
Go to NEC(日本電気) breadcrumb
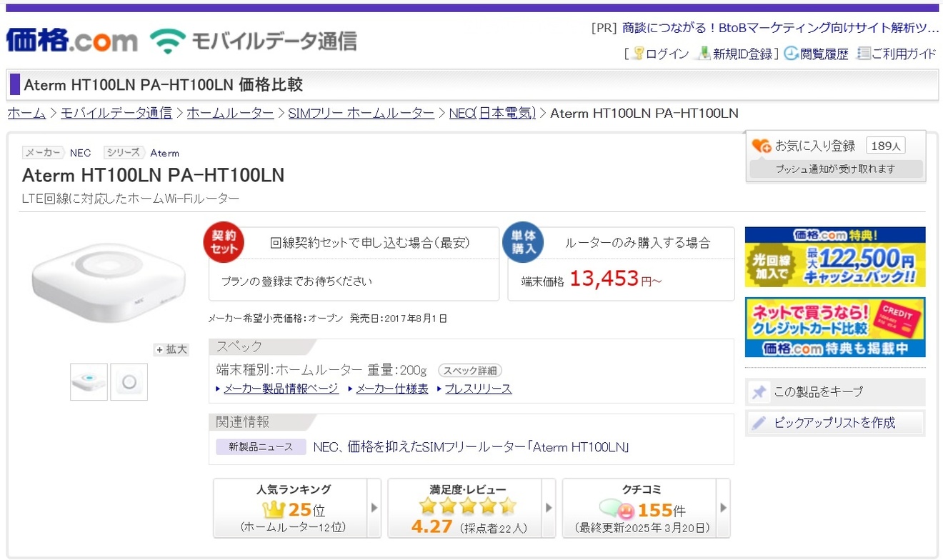[492, 113]
